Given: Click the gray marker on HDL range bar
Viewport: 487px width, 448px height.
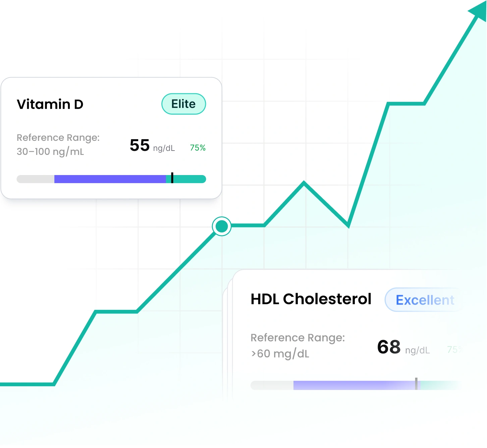Looking at the screenshot, I should tap(416, 384).
